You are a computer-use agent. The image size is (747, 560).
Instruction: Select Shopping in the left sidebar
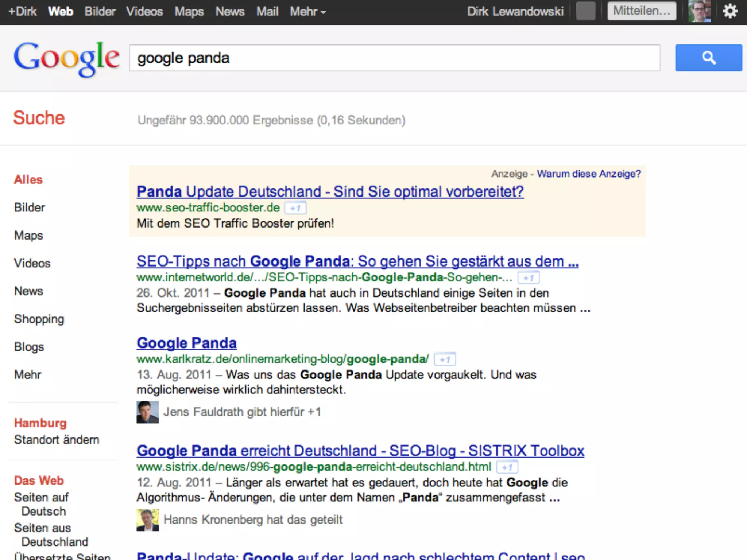(x=39, y=319)
